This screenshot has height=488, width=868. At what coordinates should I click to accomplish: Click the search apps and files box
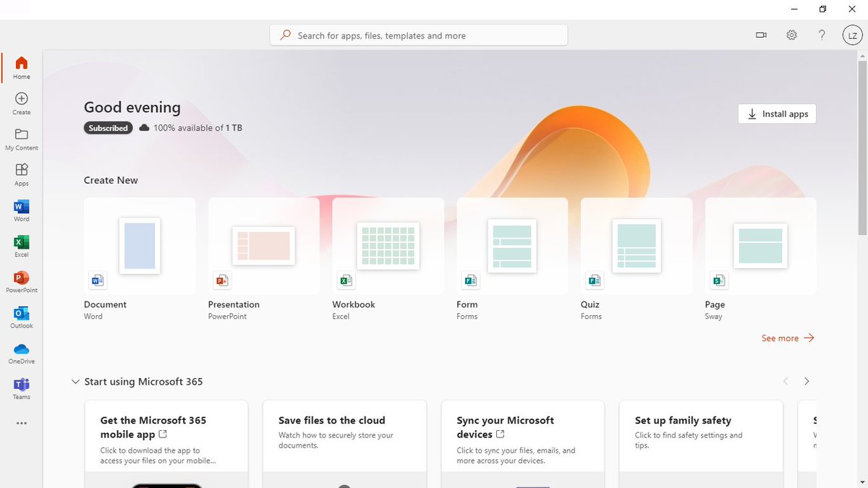point(419,35)
